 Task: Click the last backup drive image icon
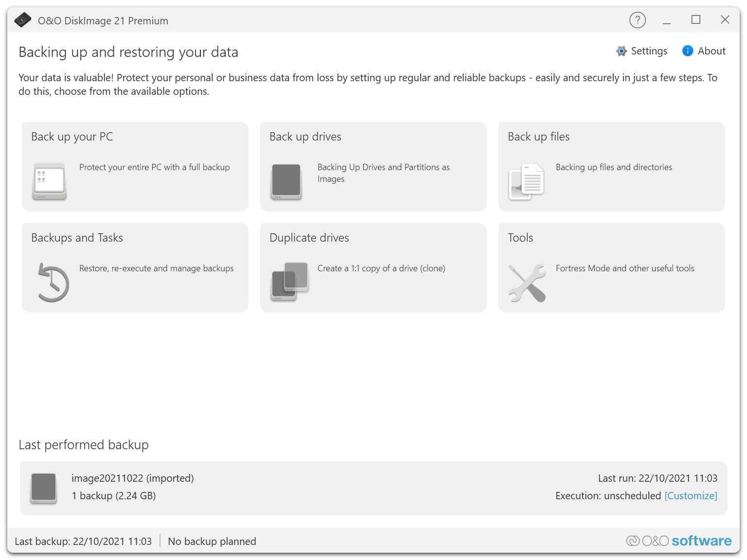(x=44, y=488)
